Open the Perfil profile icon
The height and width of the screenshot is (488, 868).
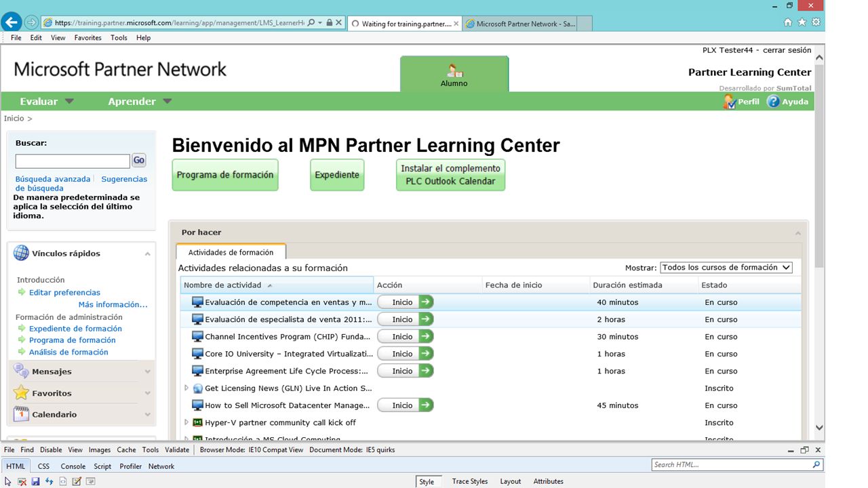(729, 102)
